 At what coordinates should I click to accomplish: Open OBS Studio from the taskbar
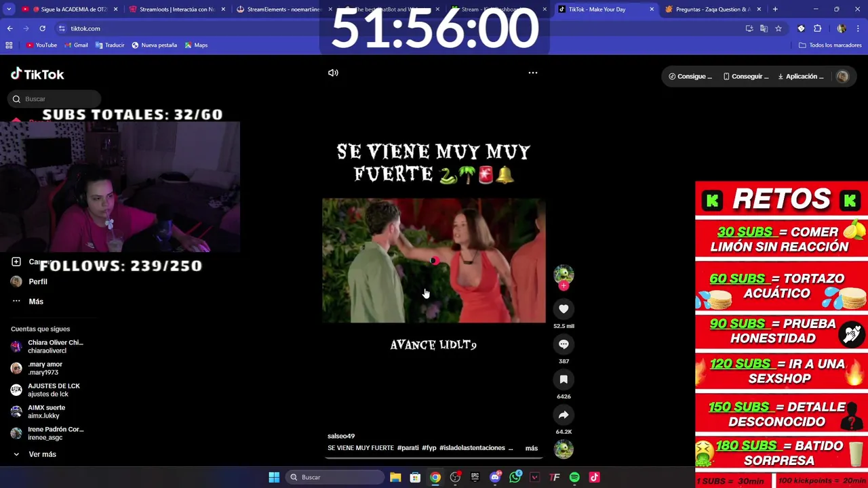click(x=455, y=477)
